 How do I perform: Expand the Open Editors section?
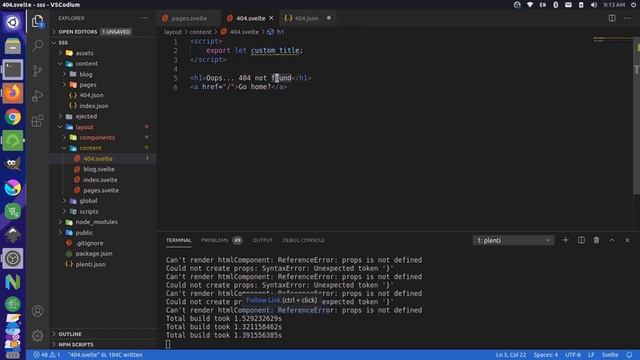[x=103, y=31]
